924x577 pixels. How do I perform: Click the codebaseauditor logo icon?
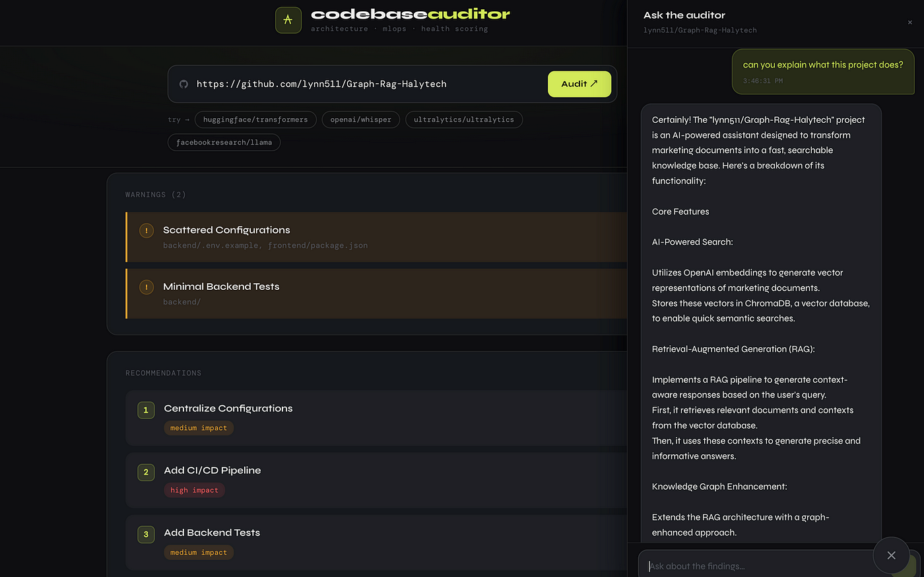coord(288,20)
